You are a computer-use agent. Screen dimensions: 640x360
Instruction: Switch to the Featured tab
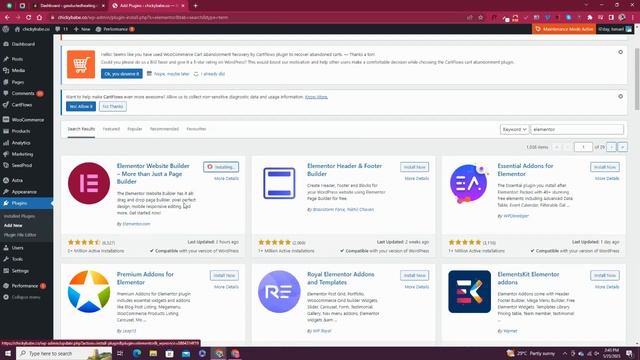coord(111,129)
